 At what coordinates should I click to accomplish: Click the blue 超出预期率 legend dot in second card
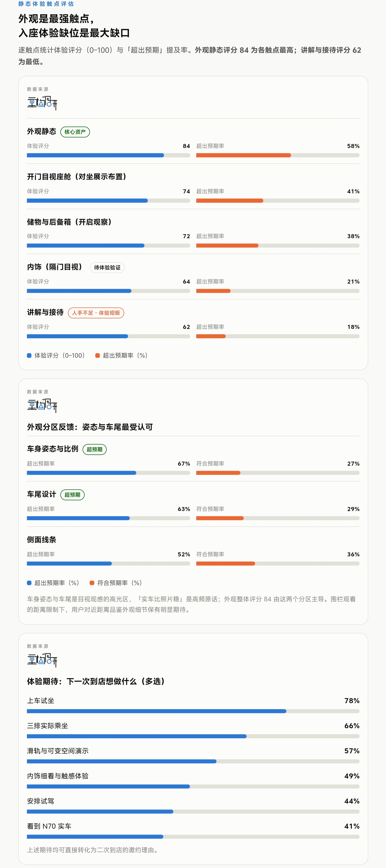[29, 583]
